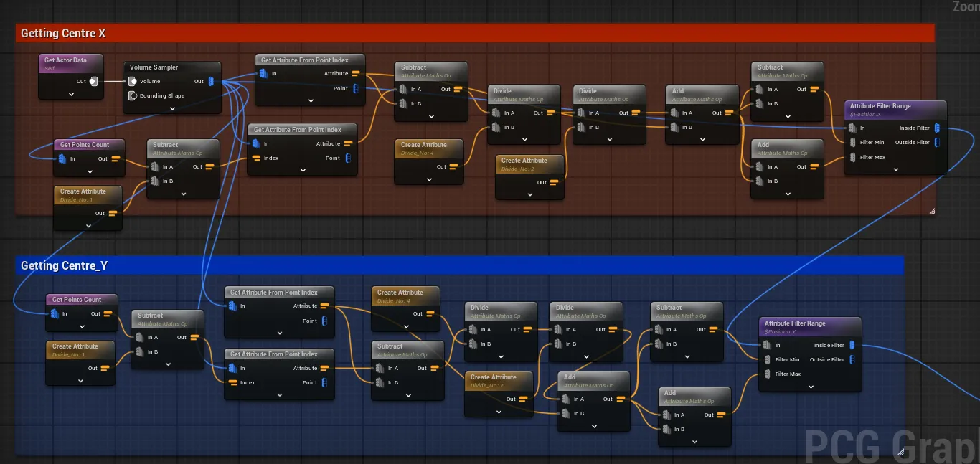Click the In pin on $Position.Y filter node
The height and width of the screenshot is (464, 980).
click(768, 345)
